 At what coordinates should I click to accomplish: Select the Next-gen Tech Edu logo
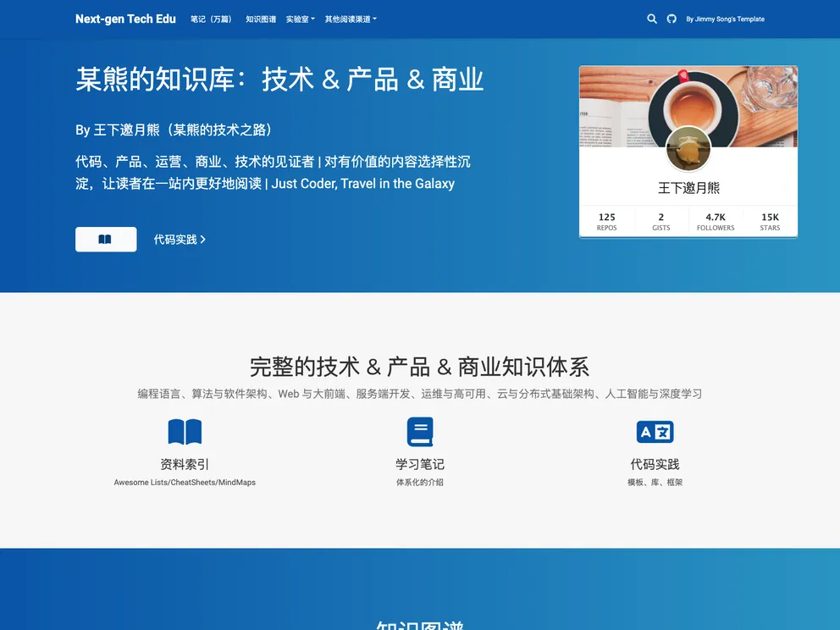tap(125, 19)
